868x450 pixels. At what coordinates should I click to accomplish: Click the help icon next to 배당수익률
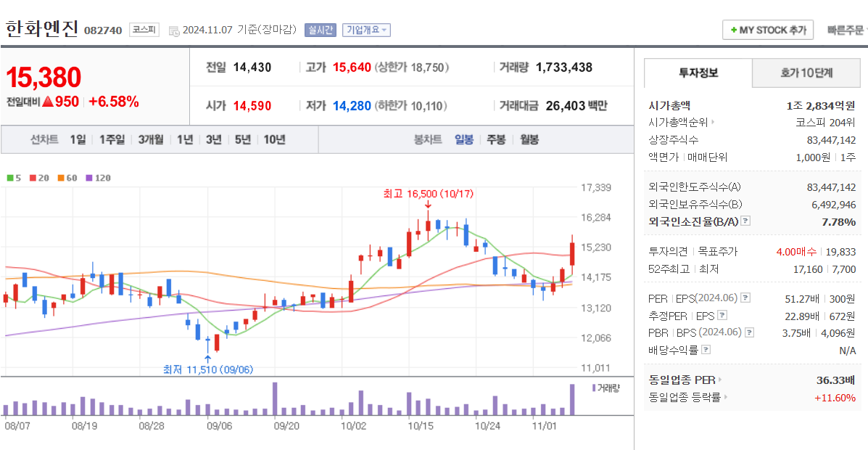[x=706, y=350]
